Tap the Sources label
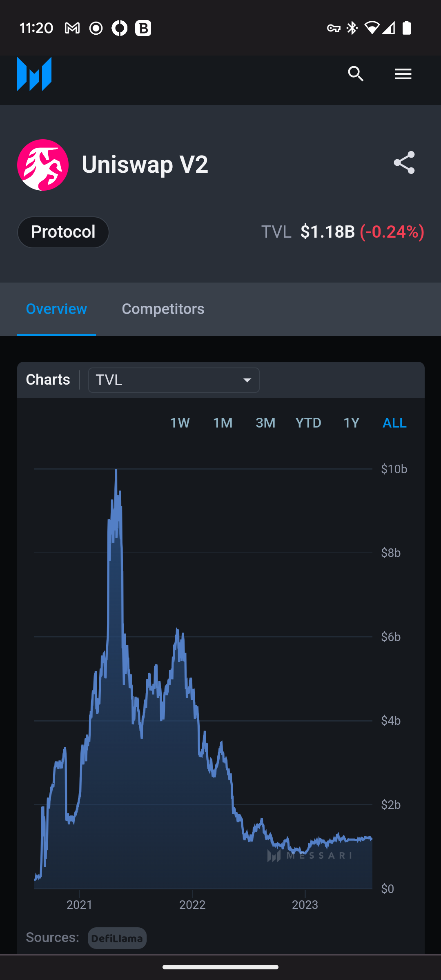The image size is (441, 980). click(52, 938)
